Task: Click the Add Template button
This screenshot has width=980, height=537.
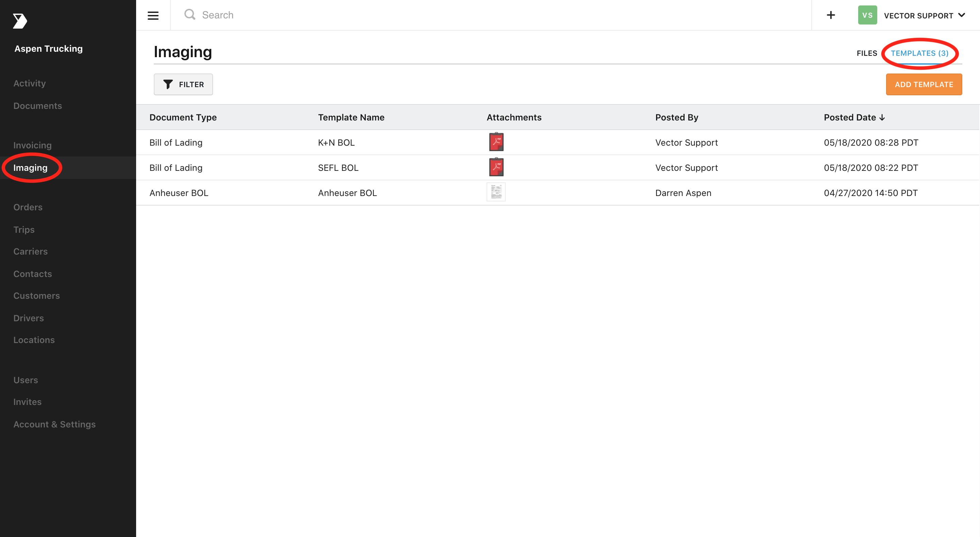Action: 924,84
